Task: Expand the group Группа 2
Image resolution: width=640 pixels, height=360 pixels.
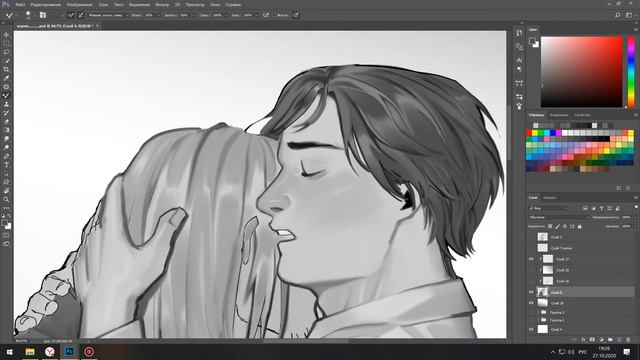Action: (538, 312)
